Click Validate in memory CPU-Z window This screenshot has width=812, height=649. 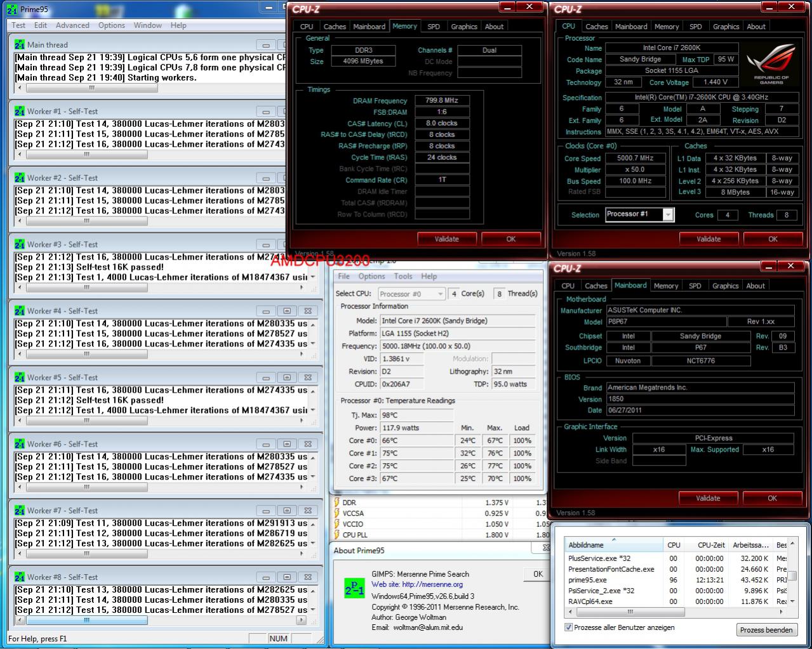446,239
